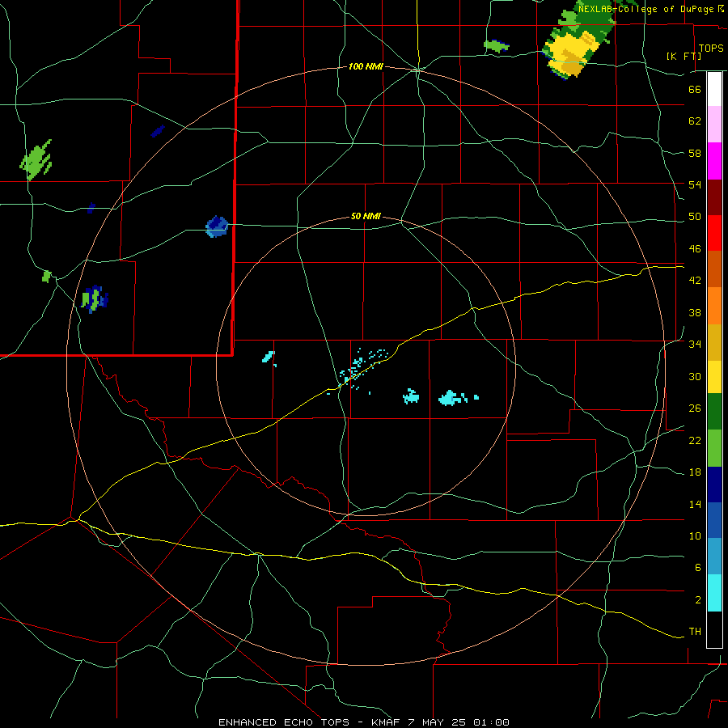Viewport: 728px width, 728px height.
Task: Click the TH legend label
Action: [695, 632]
